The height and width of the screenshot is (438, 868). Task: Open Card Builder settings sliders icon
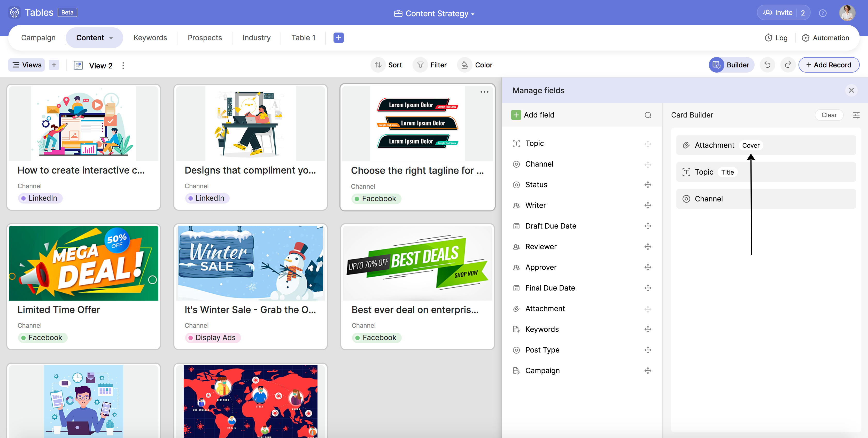[856, 115]
